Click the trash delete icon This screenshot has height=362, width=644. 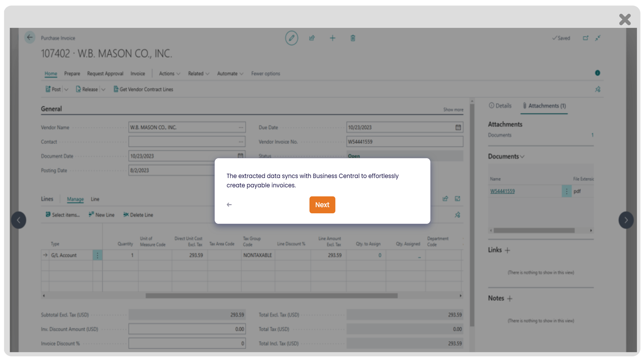click(x=353, y=38)
